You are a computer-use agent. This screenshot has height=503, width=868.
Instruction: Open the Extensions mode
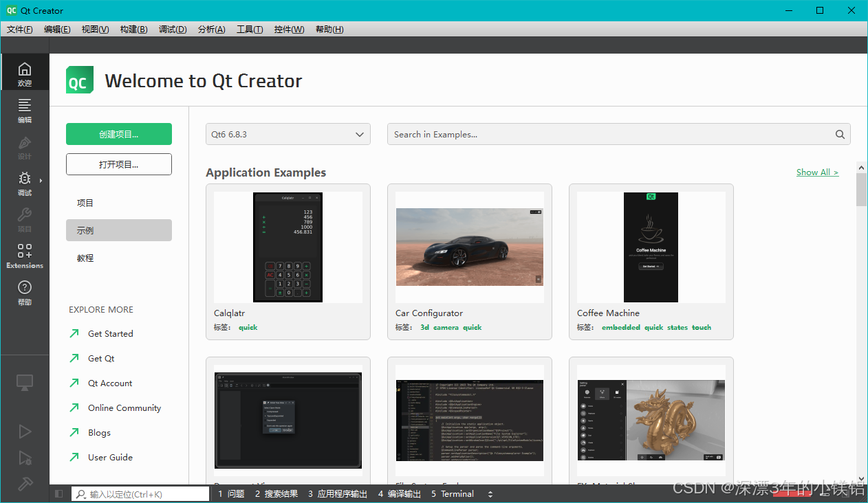click(25, 255)
